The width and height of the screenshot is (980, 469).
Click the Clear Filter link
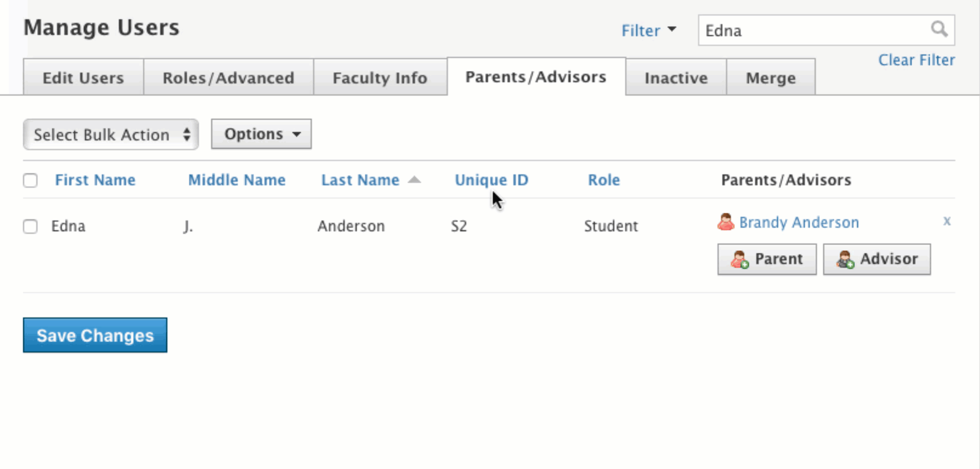(916, 59)
